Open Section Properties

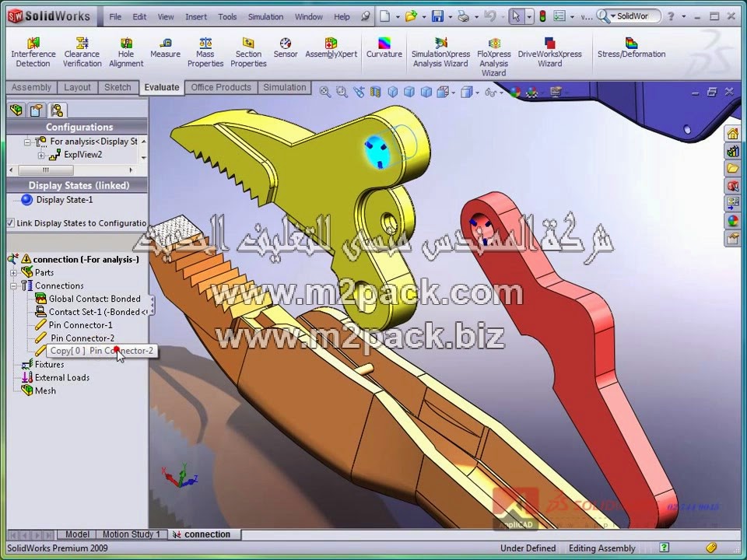coord(248,52)
